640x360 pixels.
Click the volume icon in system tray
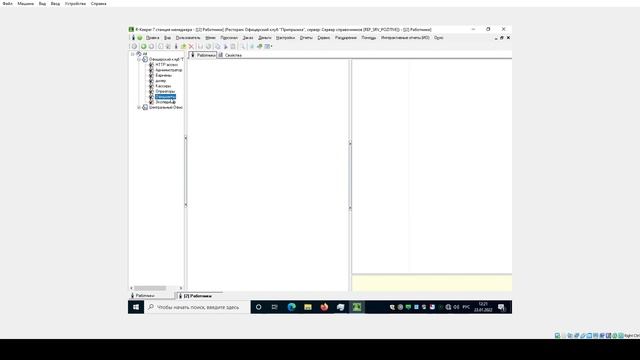click(456, 307)
